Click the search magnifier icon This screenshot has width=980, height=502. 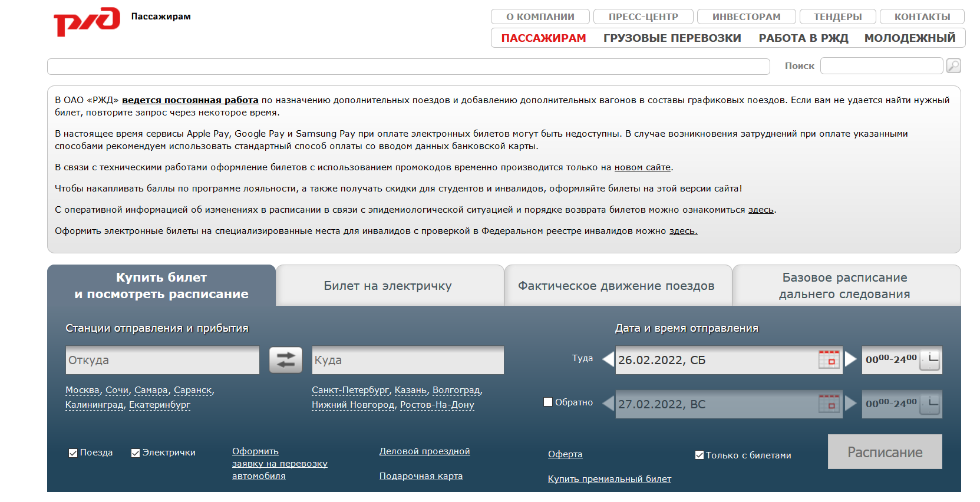tap(953, 66)
